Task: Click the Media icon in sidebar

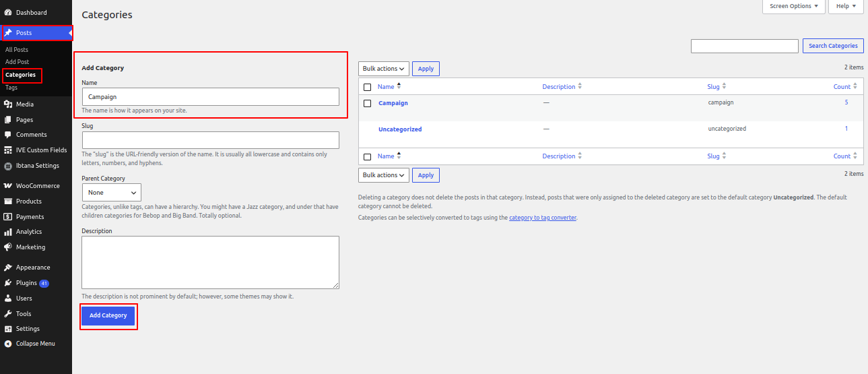Action: (x=8, y=104)
